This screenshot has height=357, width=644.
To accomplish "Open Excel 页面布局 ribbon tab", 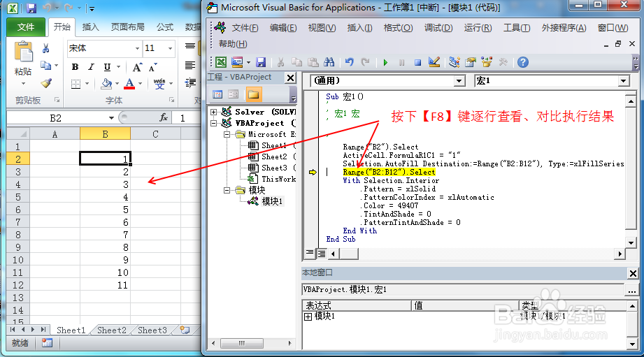I will coord(128,27).
